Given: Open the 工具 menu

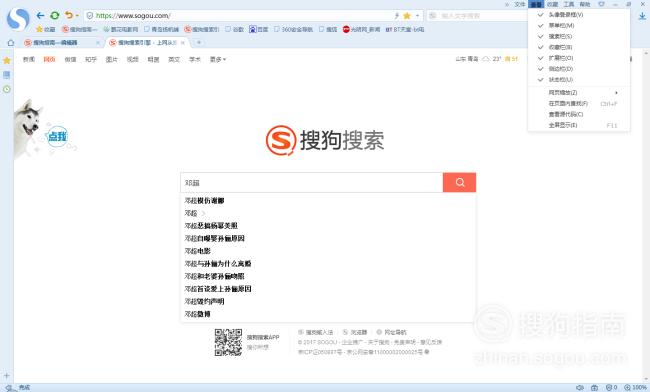Looking at the screenshot, I should pyautogui.click(x=569, y=4).
